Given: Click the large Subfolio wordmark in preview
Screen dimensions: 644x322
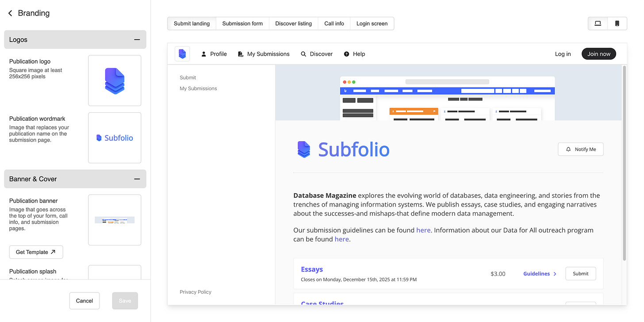Looking at the screenshot, I should click(344, 149).
